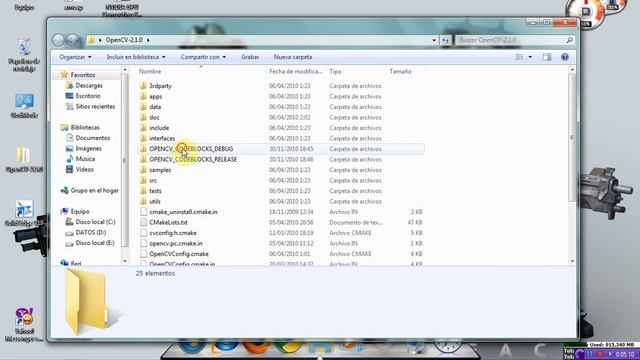The height and width of the screenshot is (360, 640).
Task: Select the apps folder icon
Action: pos(143,96)
